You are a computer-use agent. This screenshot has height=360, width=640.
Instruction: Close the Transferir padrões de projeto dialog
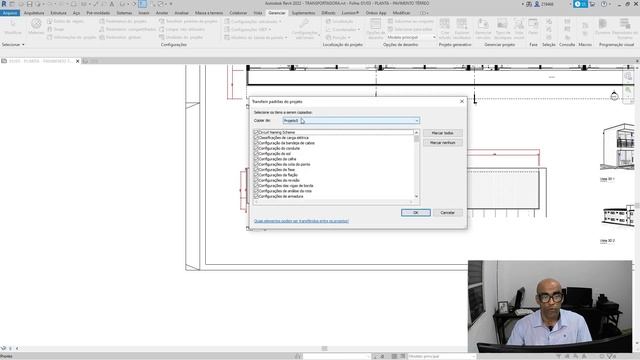pyautogui.click(x=462, y=101)
